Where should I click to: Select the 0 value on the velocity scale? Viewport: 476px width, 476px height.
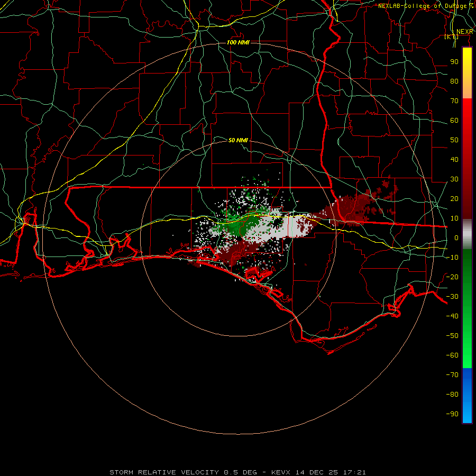[x=456, y=238]
